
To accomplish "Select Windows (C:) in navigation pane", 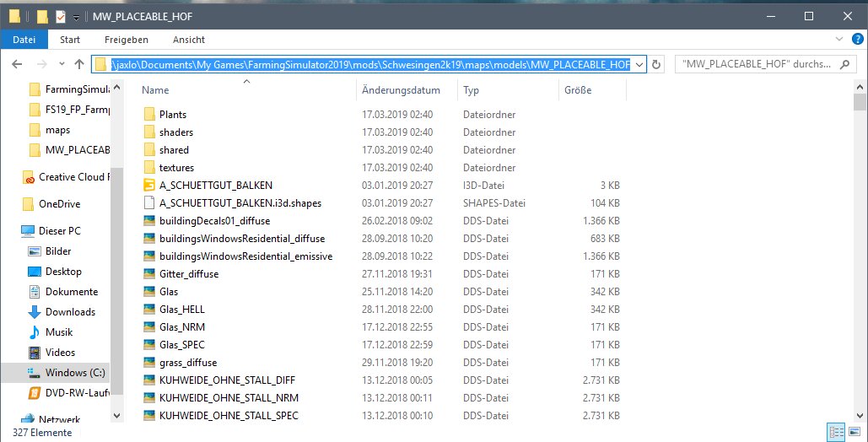I will click(69, 373).
